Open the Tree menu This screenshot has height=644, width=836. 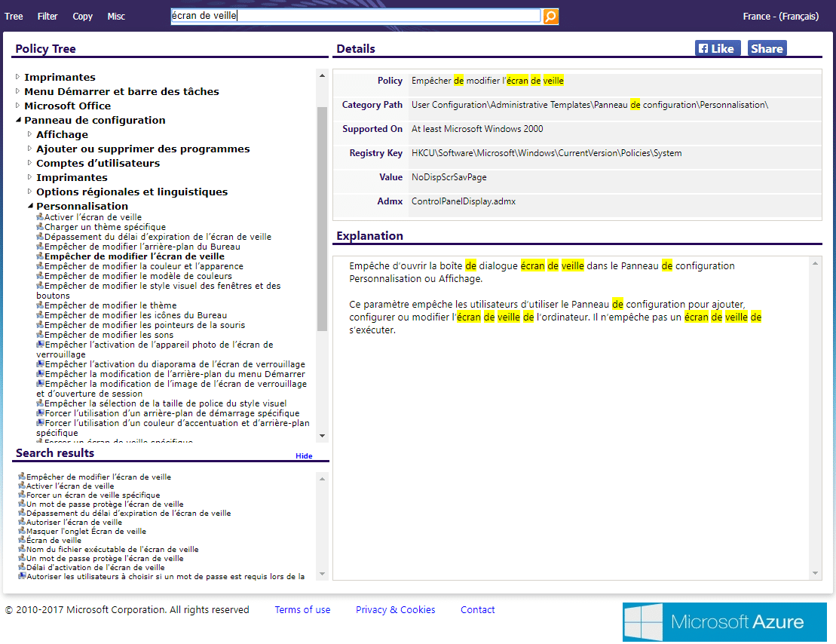[x=14, y=17]
